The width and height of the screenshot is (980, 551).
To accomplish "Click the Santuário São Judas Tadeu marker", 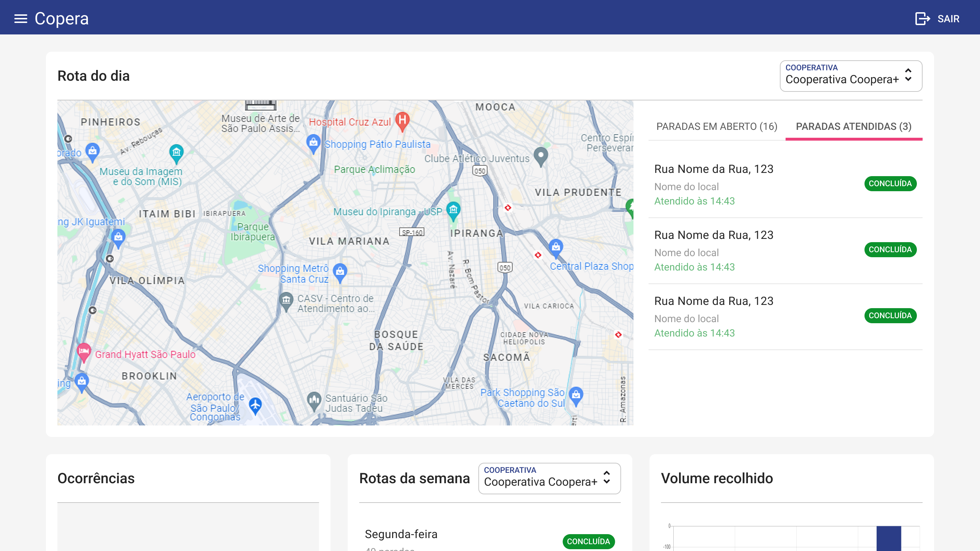I will click(x=314, y=400).
